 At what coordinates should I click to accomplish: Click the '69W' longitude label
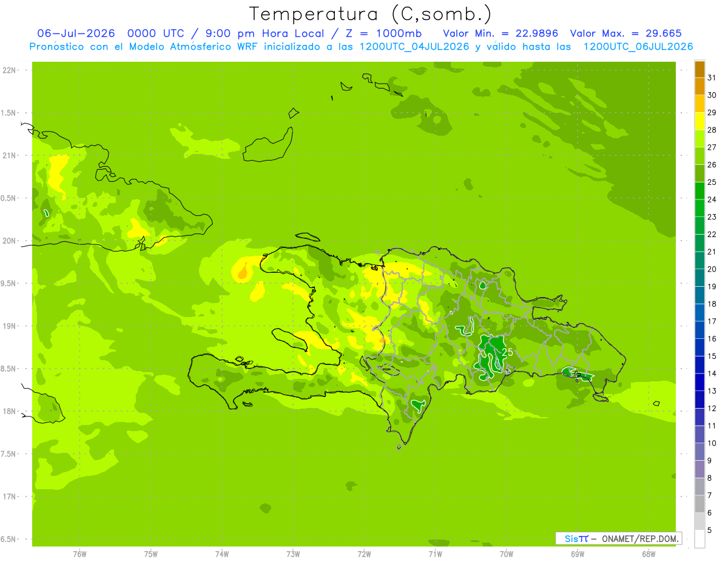(578, 554)
